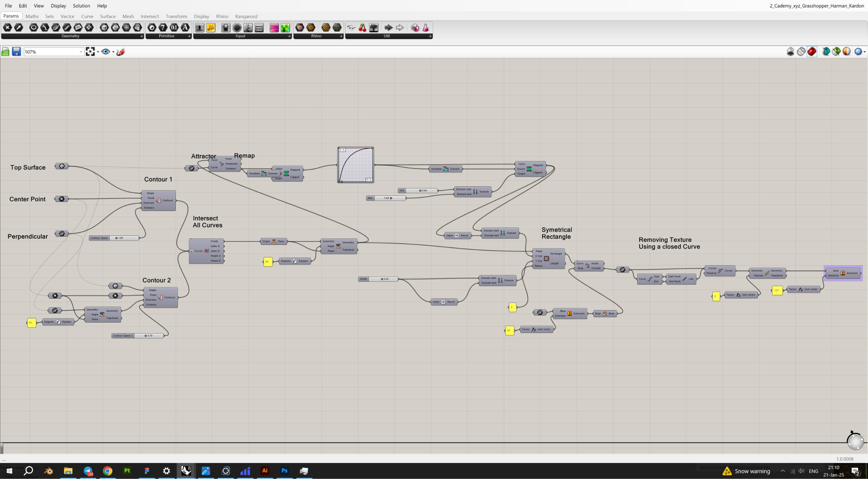Click the Contour 1 component

tap(158, 201)
